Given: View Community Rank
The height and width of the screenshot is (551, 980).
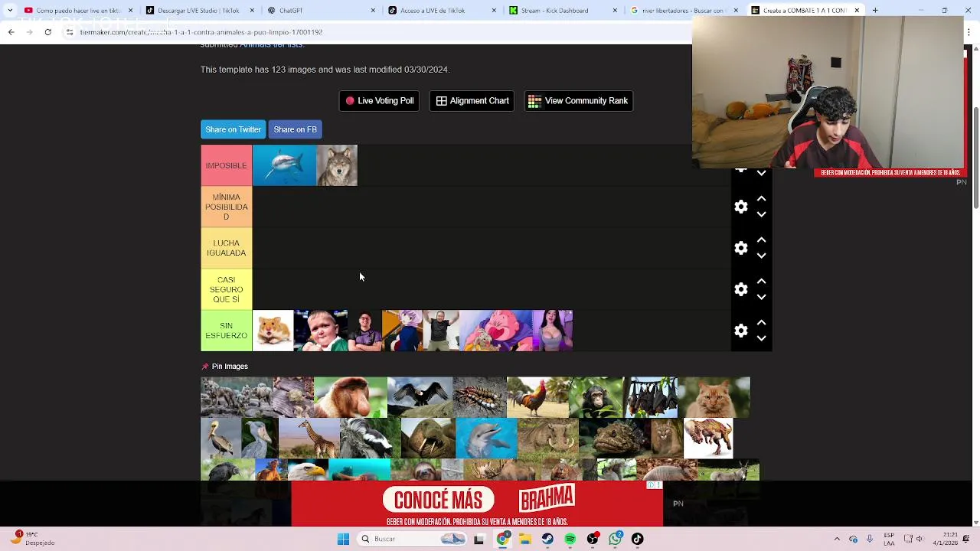Looking at the screenshot, I should click(578, 101).
